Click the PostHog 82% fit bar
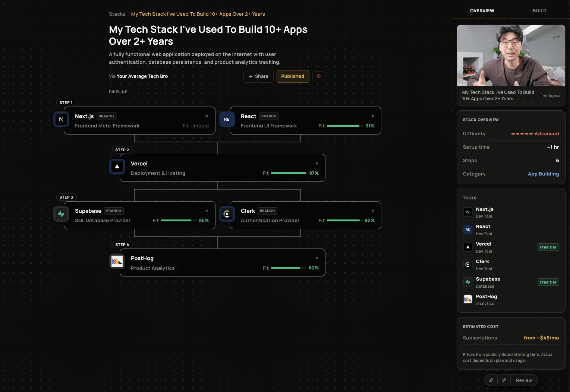The image size is (570, 392). (x=289, y=268)
